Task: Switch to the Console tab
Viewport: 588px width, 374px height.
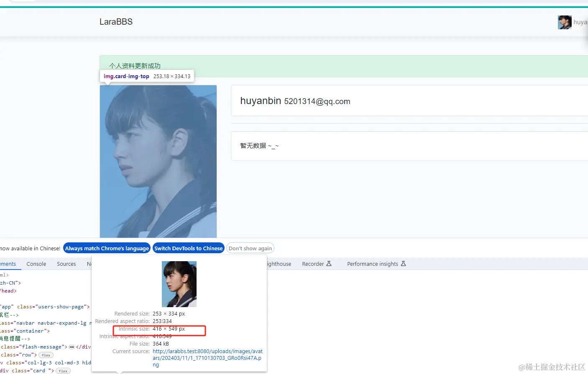Action: point(36,264)
